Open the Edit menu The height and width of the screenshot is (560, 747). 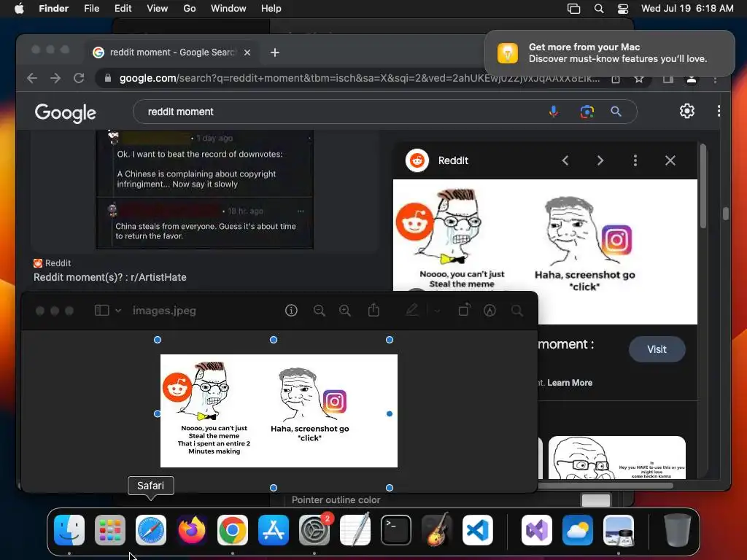(123, 9)
